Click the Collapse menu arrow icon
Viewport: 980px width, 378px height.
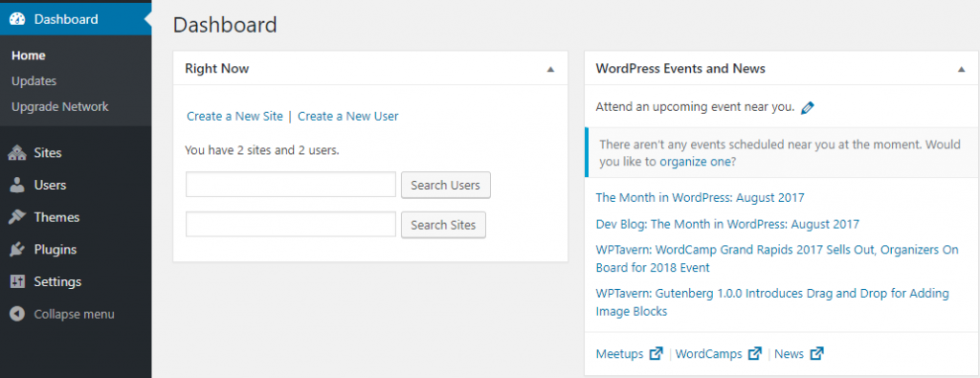pyautogui.click(x=17, y=314)
